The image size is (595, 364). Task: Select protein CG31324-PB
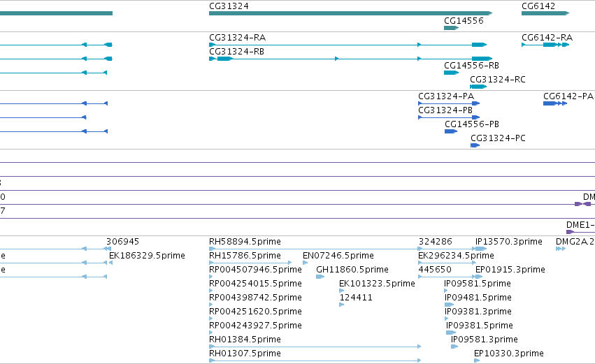coord(445,110)
